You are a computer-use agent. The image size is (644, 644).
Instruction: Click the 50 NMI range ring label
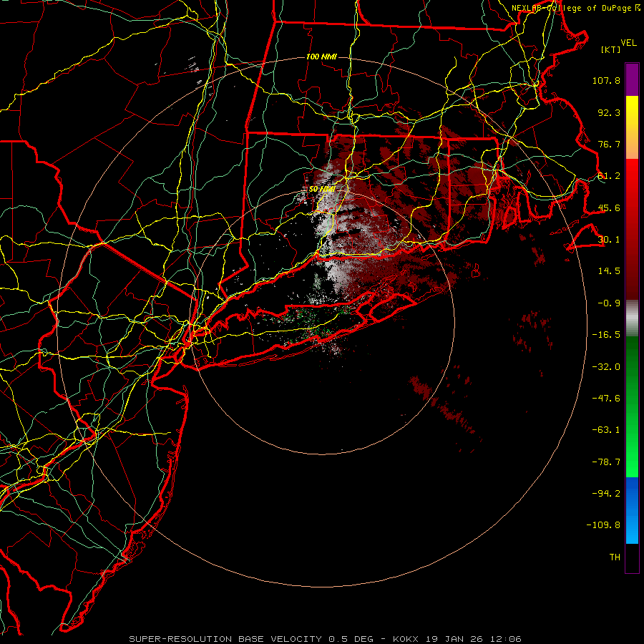[322, 190]
